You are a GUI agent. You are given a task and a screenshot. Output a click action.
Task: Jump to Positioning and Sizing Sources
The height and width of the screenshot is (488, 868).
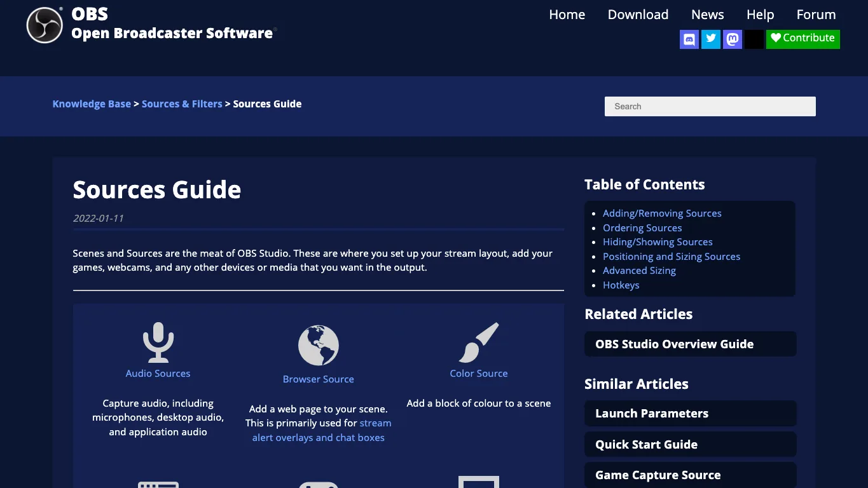[x=672, y=257]
